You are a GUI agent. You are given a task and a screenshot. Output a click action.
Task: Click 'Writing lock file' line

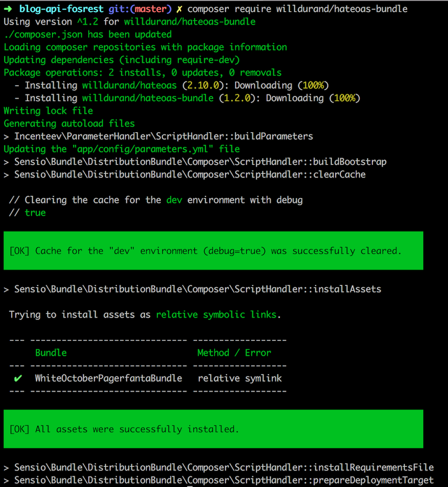click(x=48, y=111)
